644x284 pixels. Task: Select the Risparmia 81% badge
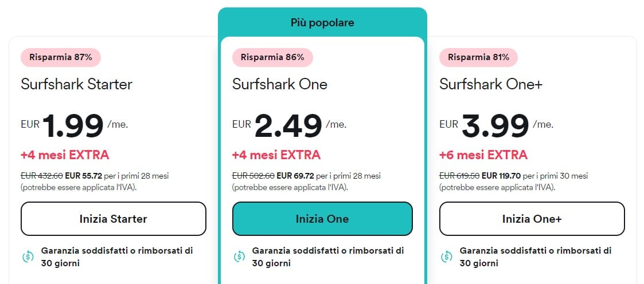[x=478, y=57]
